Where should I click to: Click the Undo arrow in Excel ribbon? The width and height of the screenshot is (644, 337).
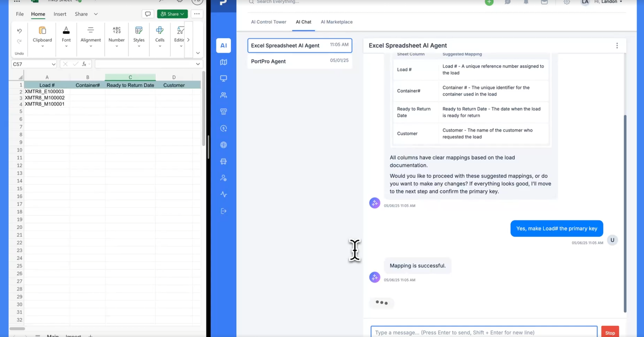point(19,31)
